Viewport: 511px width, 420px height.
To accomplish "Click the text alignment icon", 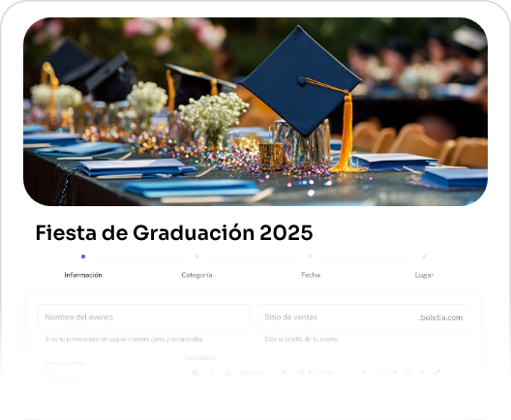I will coord(408,373).
